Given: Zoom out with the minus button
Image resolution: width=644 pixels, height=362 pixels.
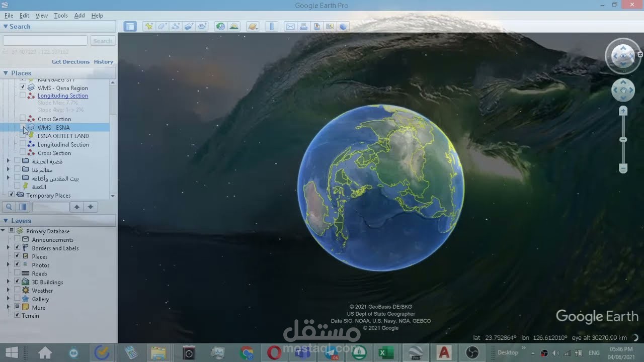Looking at the screenshot, I should click(x=623, y=168).
